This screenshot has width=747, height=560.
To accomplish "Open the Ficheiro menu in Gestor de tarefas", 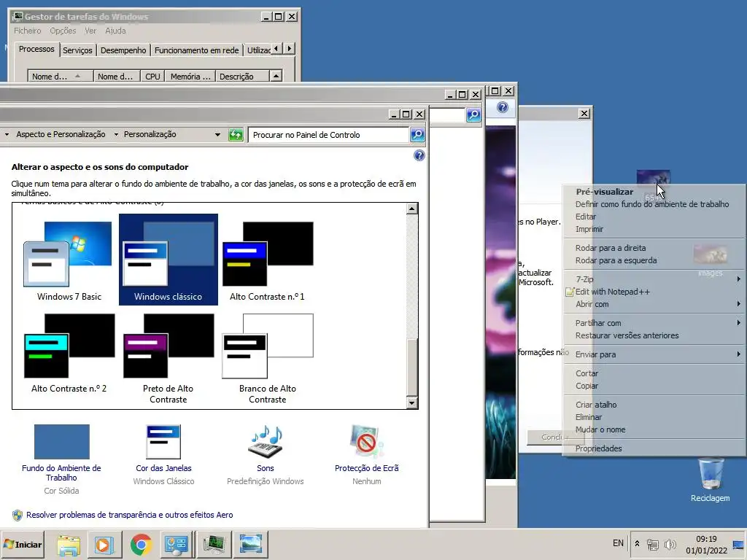I will pyautogui.click(x=27, y=31).
